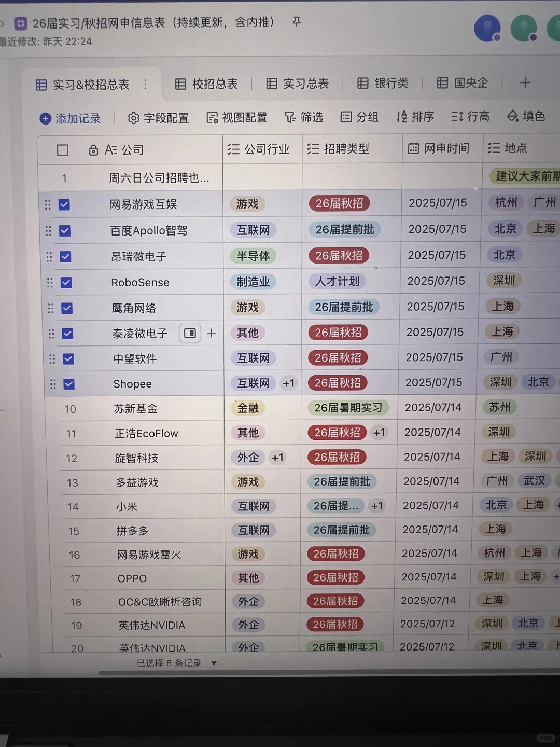Screen dimensions: 560x747
Task: Click the 半导体 tag in 昂瑞微电子 row
Action: 253,256
